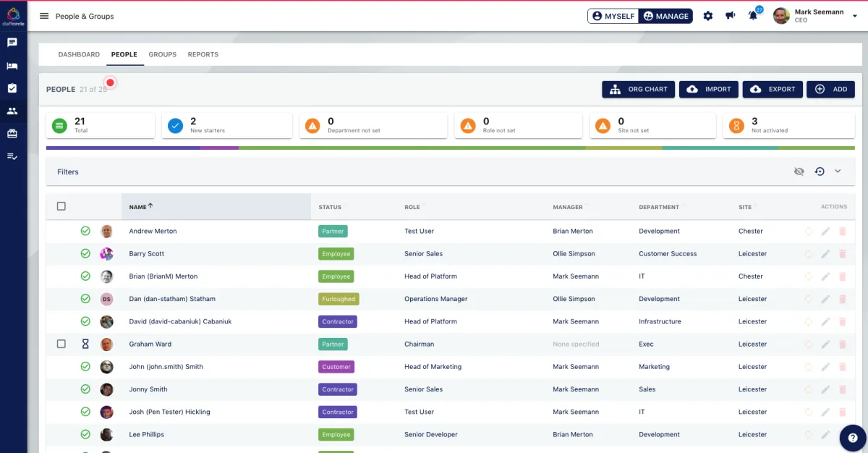
Task: Delete Dan Statham with trash icon
Action: (842, 299)
